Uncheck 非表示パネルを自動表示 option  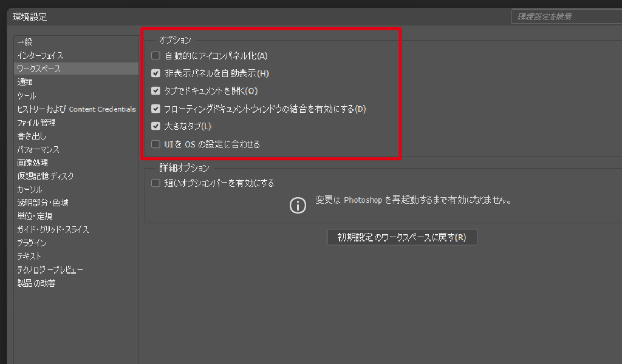156,73
